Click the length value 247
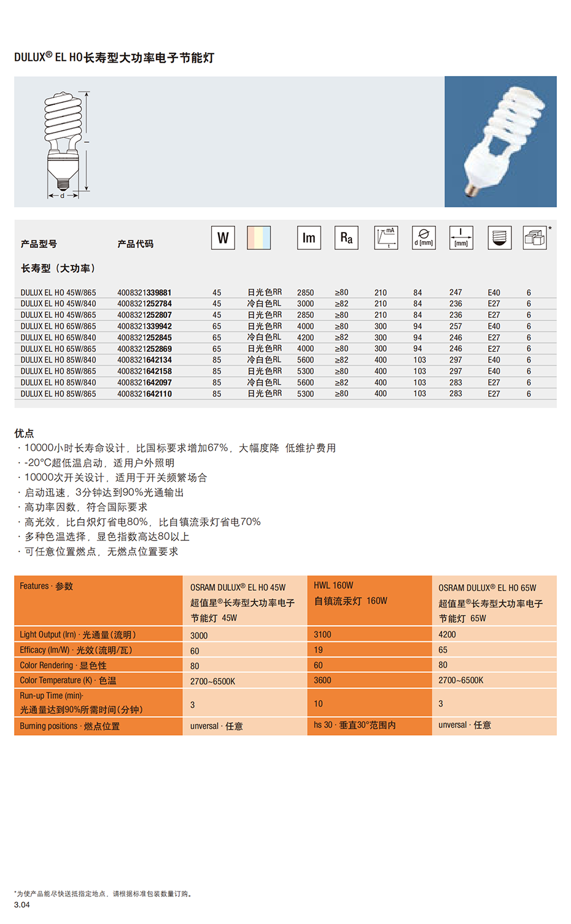Image resolution: width=571 pixels, height=924 pixels. [x=456, y=293]
